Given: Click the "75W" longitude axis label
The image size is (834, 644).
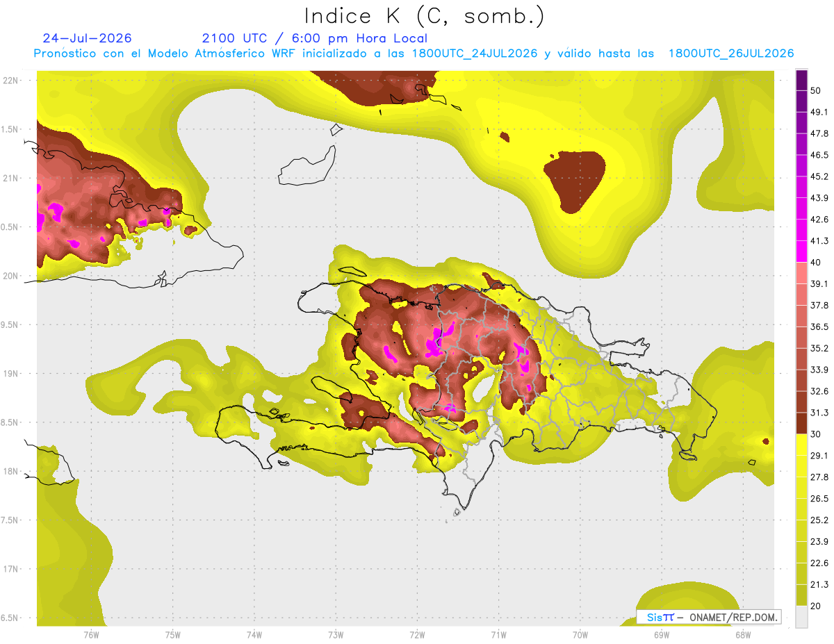Looking at the screenshot, I should (x=172, y=634).
